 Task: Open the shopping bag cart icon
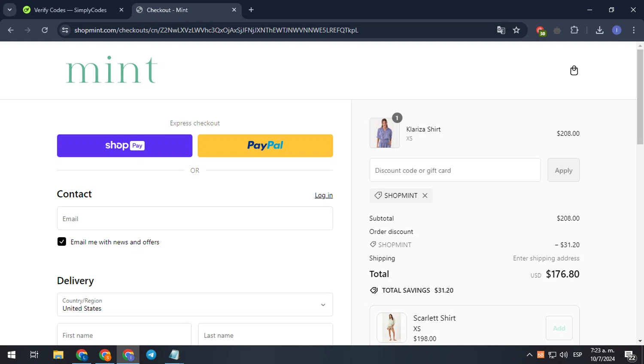tap(574, 70)
